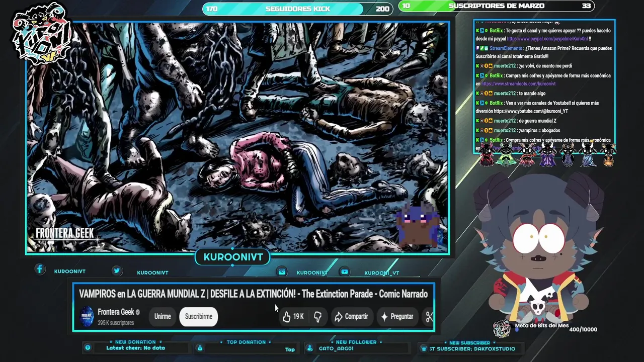
Task: Click the Unirme button
Action: point(163,316)
